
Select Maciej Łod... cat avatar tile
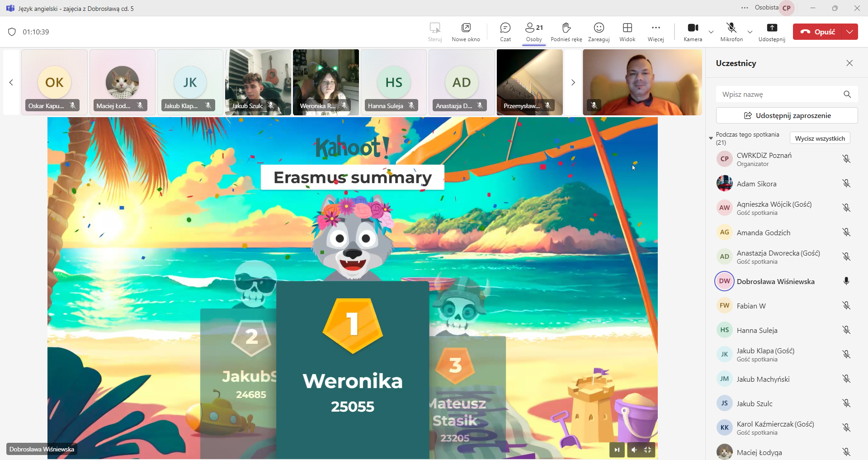[122, 82]
